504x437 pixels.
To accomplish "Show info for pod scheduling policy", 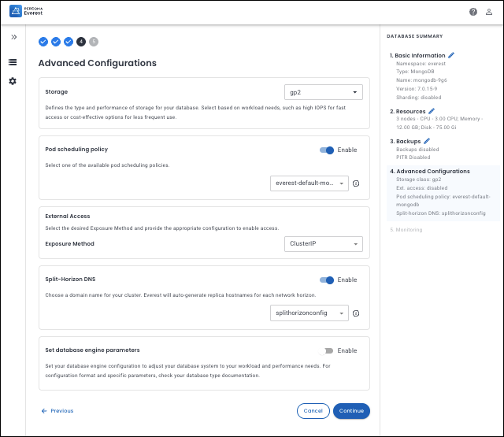I will pyautogui.click(x=356, y=183).
